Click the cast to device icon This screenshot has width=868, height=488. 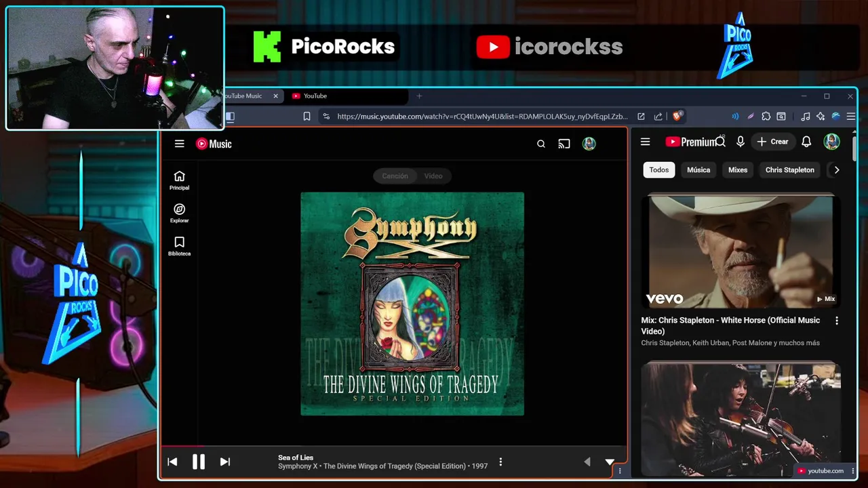coord(564,144)
